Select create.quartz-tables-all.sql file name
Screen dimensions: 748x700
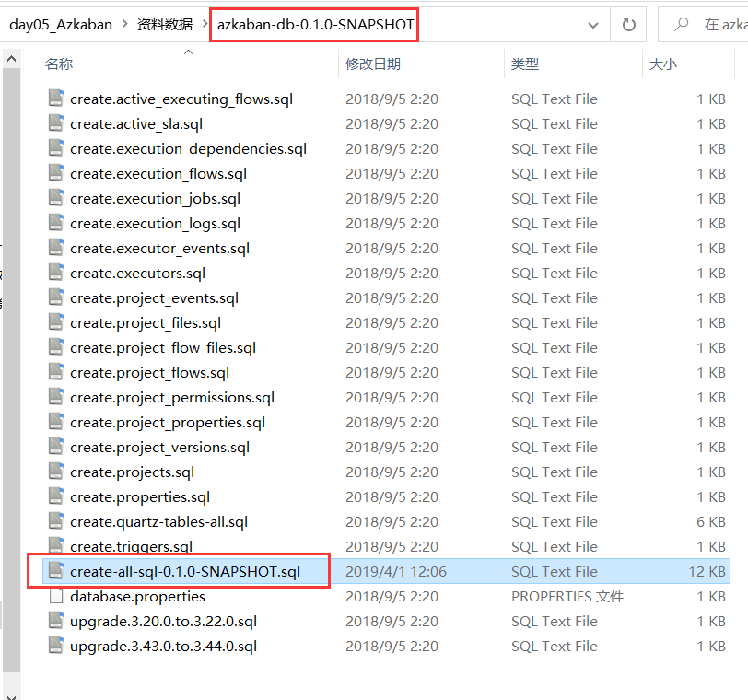[x=158, y=521]
